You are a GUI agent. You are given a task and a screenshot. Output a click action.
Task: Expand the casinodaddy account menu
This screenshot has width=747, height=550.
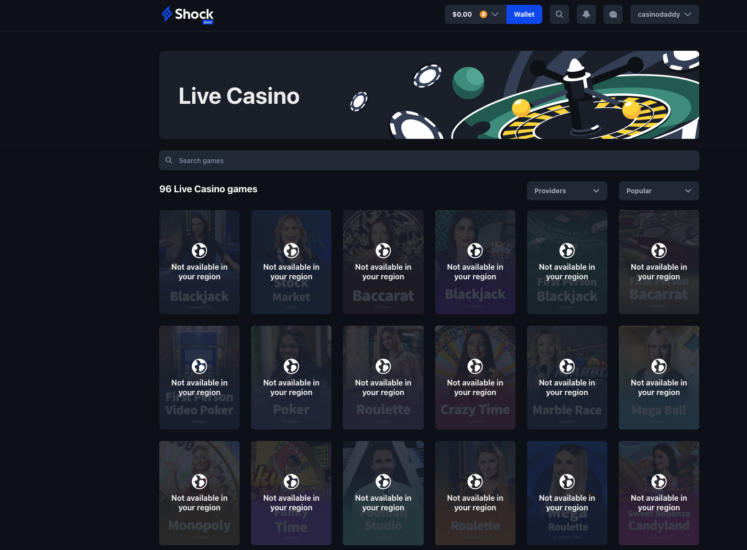click(x=665, y=14)
